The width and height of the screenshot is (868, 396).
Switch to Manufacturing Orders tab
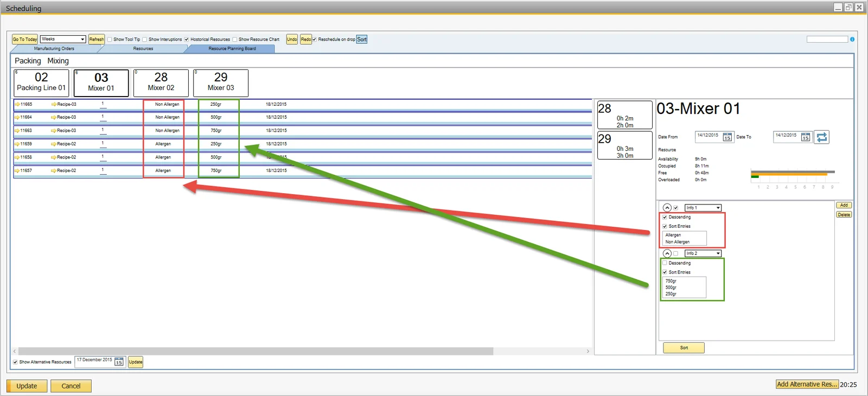pos(54,49)
